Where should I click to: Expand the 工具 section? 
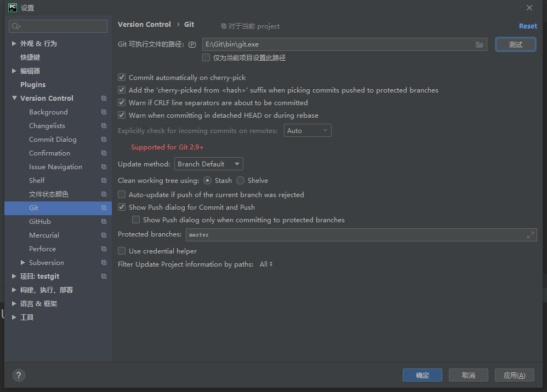[14, 317]
